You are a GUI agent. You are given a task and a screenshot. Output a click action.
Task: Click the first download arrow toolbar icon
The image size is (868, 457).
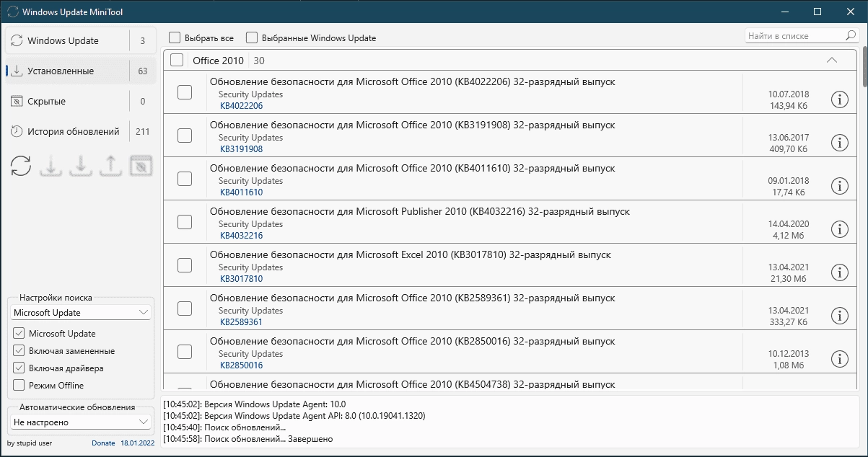click(51, 166)
